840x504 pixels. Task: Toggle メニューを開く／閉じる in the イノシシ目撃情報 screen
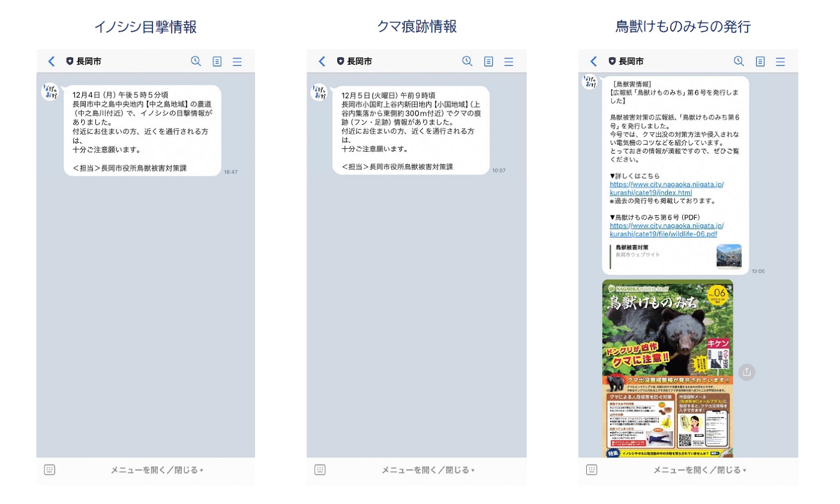click(157, 470)
